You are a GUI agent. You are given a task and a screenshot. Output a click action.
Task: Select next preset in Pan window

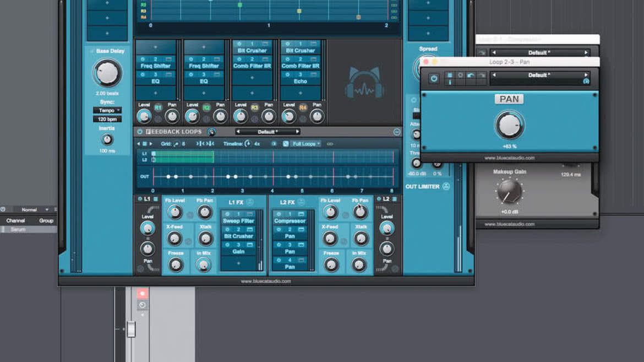point(586,75)
